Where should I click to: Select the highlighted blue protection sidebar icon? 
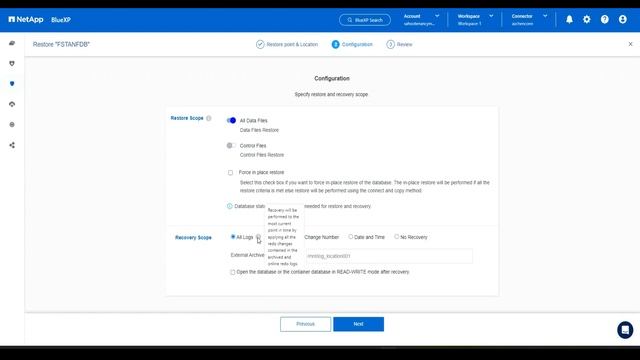(x=12, y=84)
